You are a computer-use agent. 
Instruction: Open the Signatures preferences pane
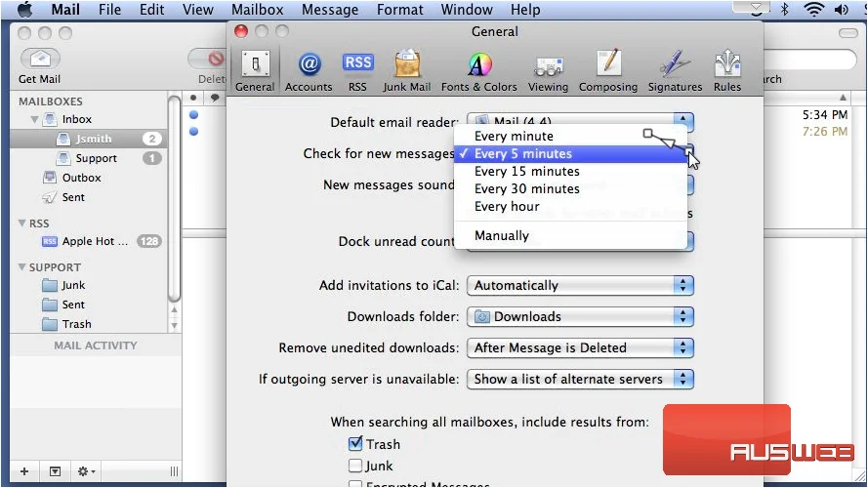click(675, 71)
